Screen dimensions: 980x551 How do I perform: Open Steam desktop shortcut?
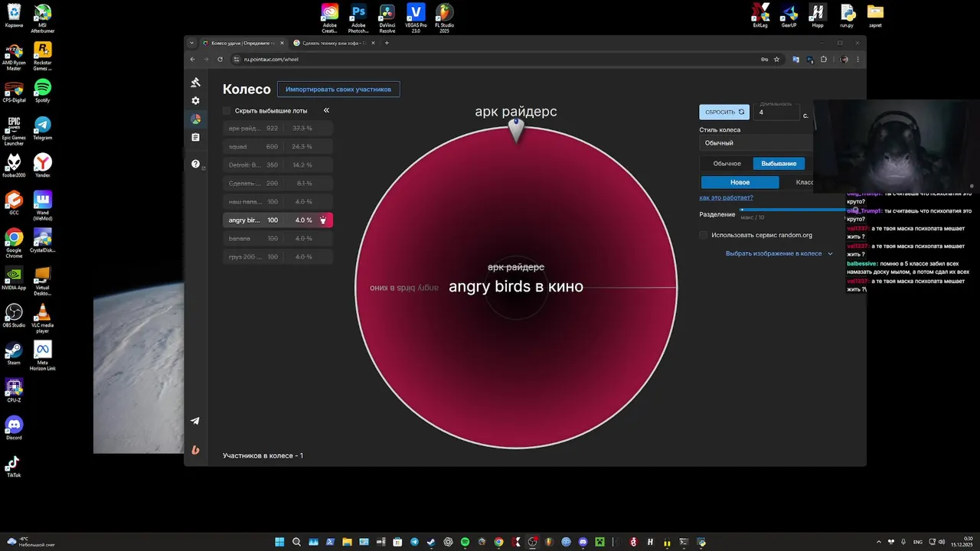14,353
